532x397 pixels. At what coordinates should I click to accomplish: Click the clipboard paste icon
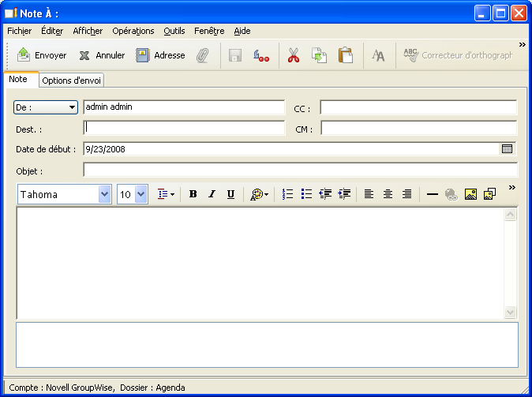coord(346,55)
